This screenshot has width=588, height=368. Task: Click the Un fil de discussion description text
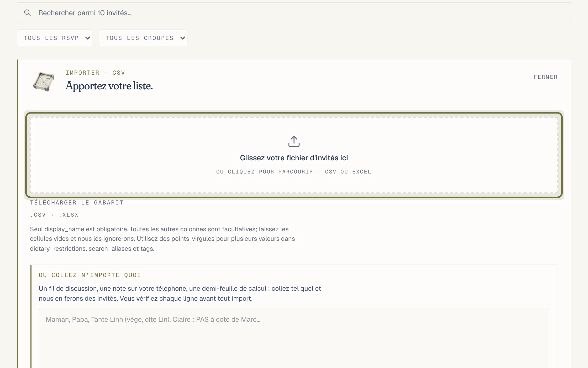180,293
